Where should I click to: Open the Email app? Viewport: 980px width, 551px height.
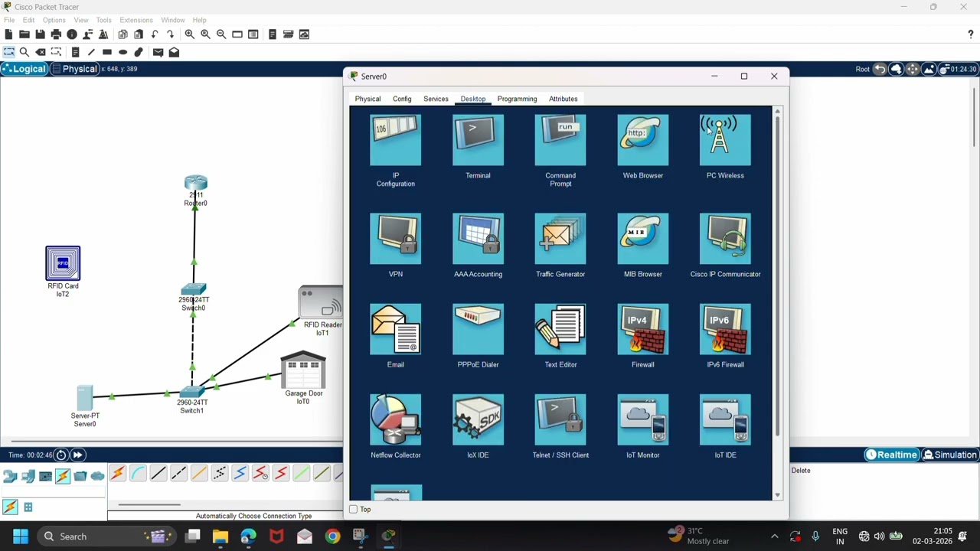395,329
